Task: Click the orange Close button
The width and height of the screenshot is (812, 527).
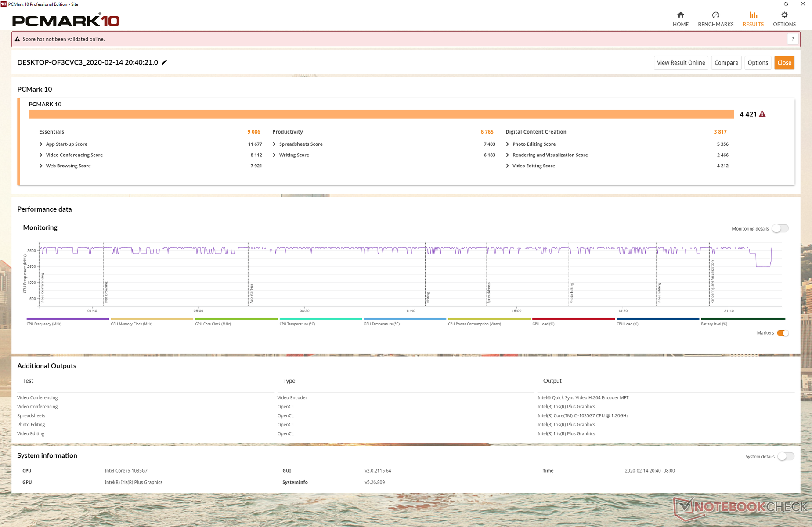Action: (784, 63)
